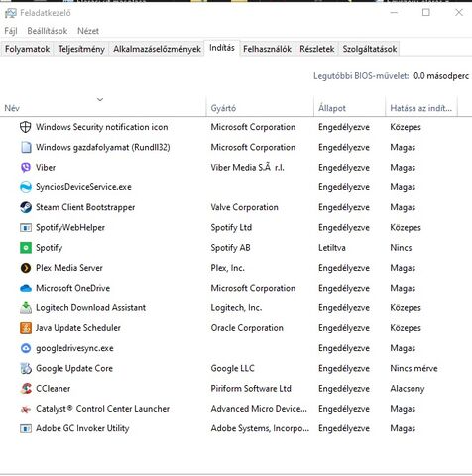472x476 pixels.
Task: Select the Spotify row name text
Action: pos(49,248)
